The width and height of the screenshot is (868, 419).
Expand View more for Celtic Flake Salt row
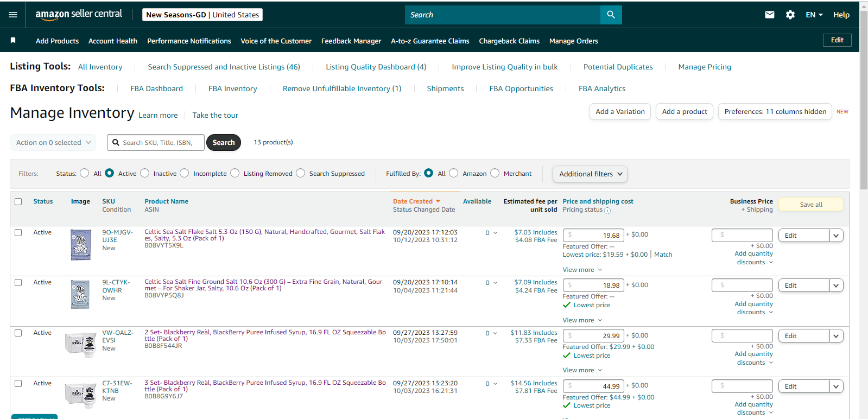(x=582, y=270)
